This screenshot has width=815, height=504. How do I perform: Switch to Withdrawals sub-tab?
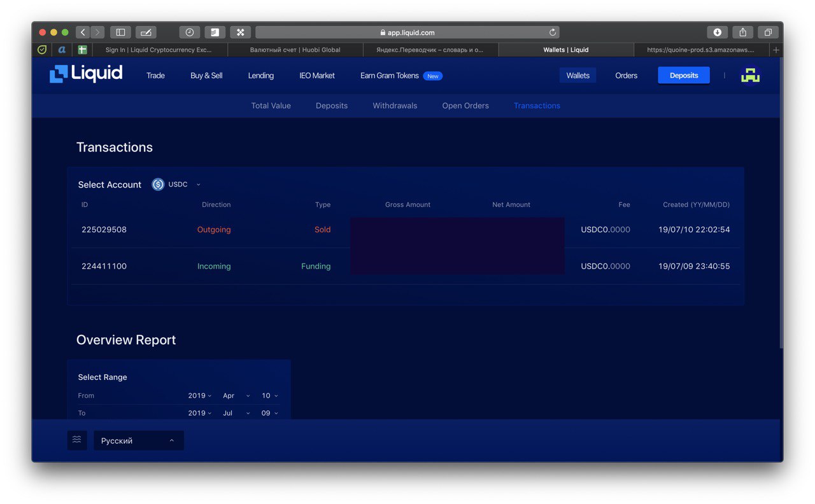click(x=395, y=106)
